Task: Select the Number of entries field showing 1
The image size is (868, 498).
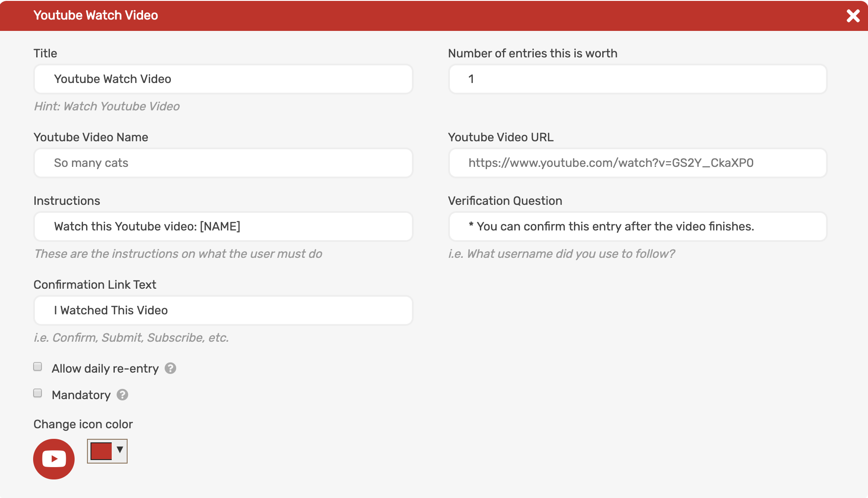Action: coord(637,79)
